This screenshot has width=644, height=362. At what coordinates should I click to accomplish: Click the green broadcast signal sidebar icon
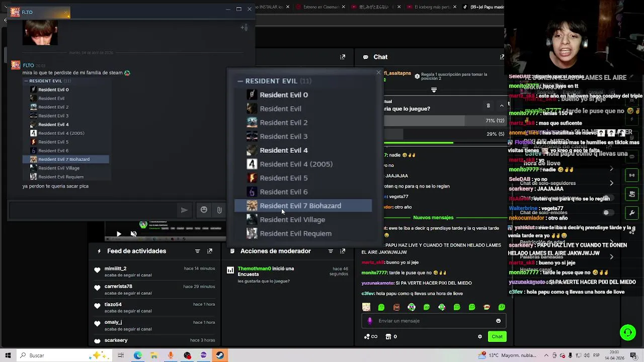[632, 175]
